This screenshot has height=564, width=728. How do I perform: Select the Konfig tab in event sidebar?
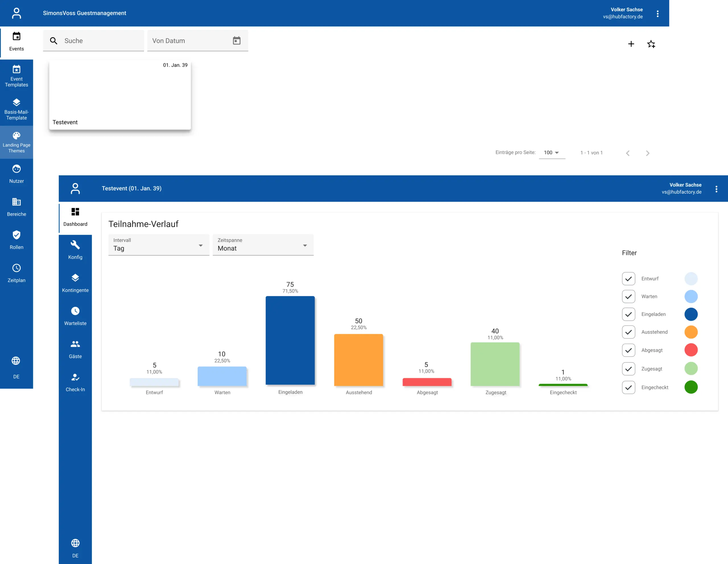75,250
